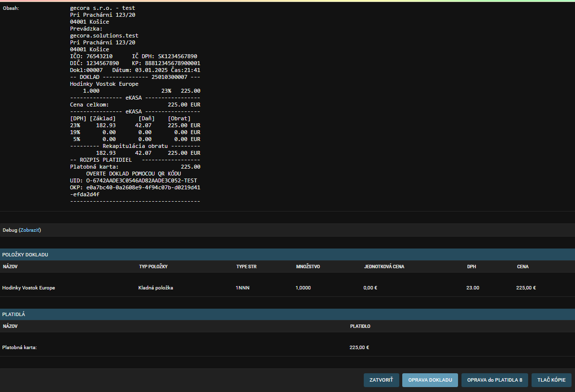Show debug info via Zobraziť link
The image size is (575, 392).
[30, 230]
